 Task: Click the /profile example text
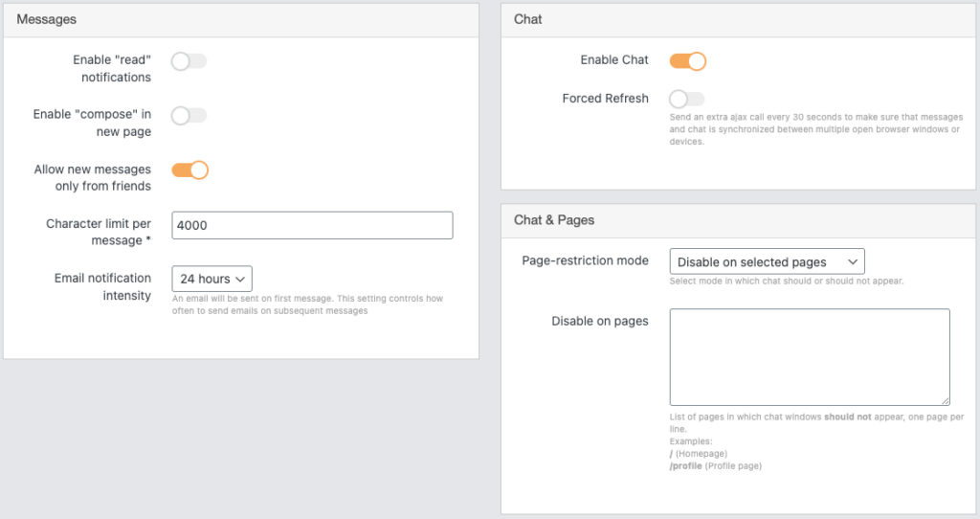(686, 466)
